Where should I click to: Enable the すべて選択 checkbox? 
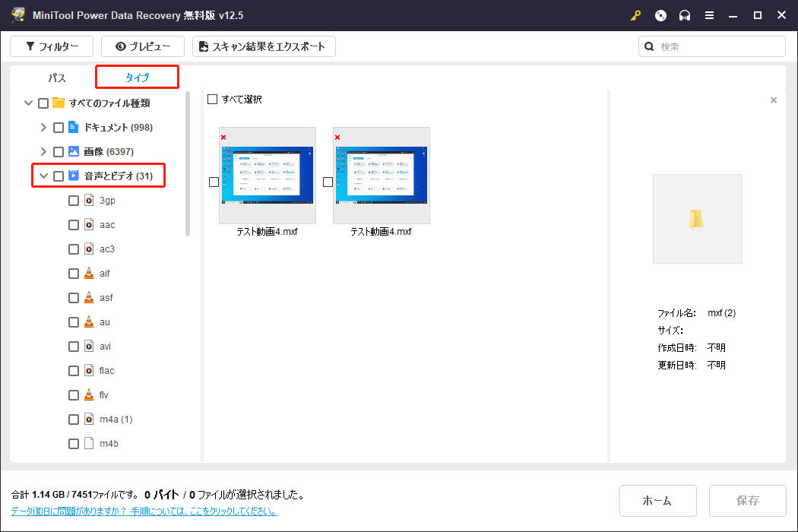click(x=213, y=100)
